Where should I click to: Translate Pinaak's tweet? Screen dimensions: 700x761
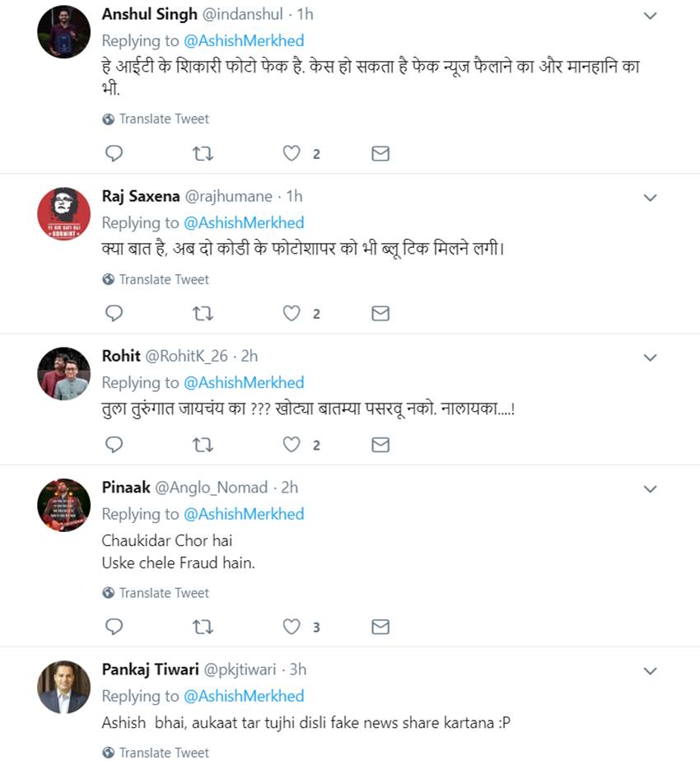coord(163,593)
